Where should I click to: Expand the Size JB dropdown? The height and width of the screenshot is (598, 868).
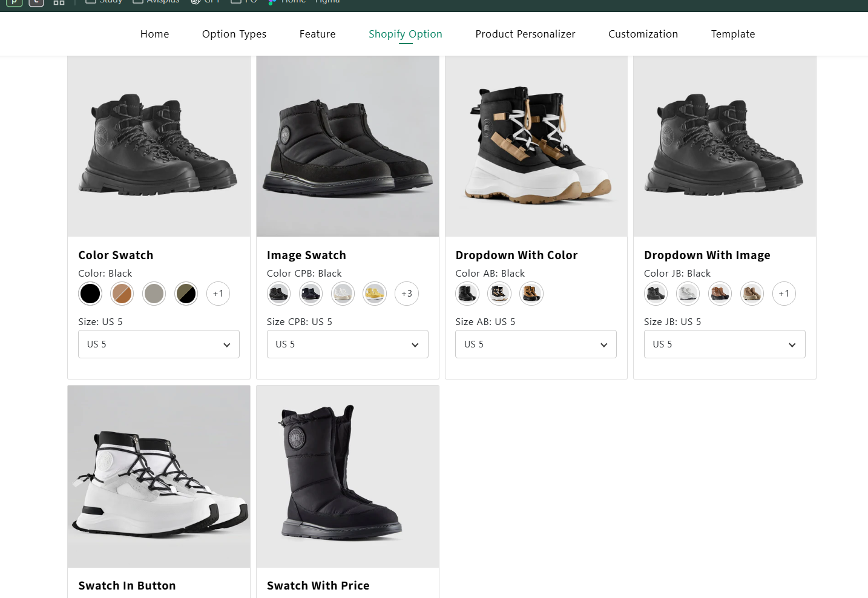725,344
